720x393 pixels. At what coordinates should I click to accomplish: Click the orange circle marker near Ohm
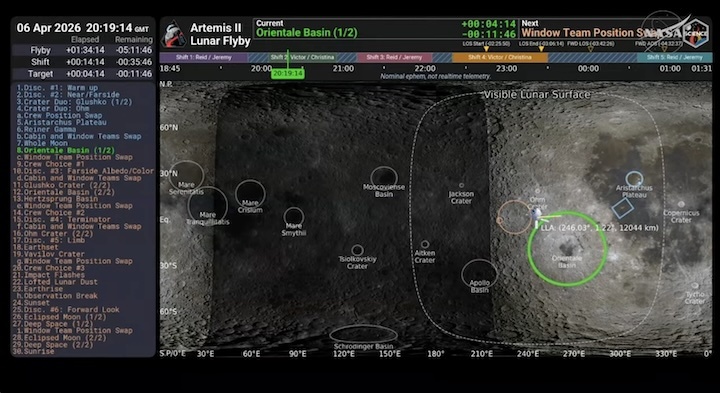coord(514,217)
